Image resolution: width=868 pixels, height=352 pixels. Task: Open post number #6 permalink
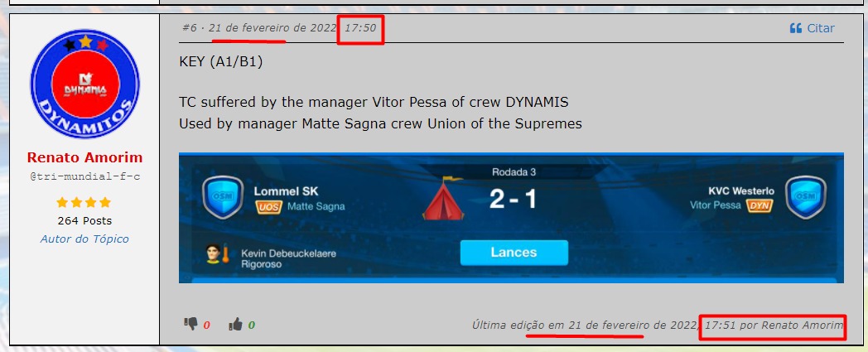pos(190,27)
